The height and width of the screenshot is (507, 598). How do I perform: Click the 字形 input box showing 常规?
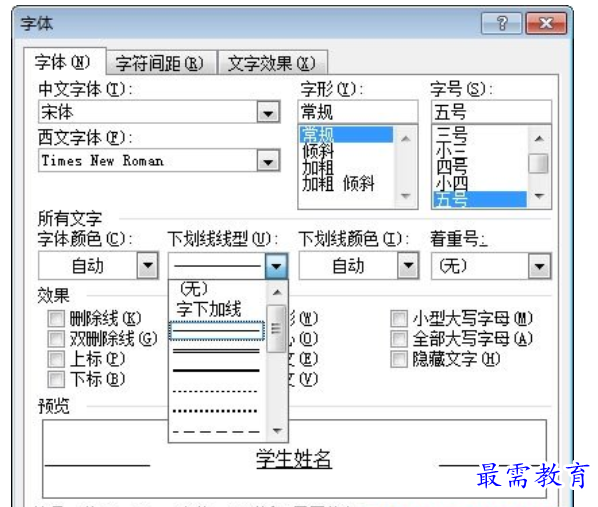click(358, 112)
